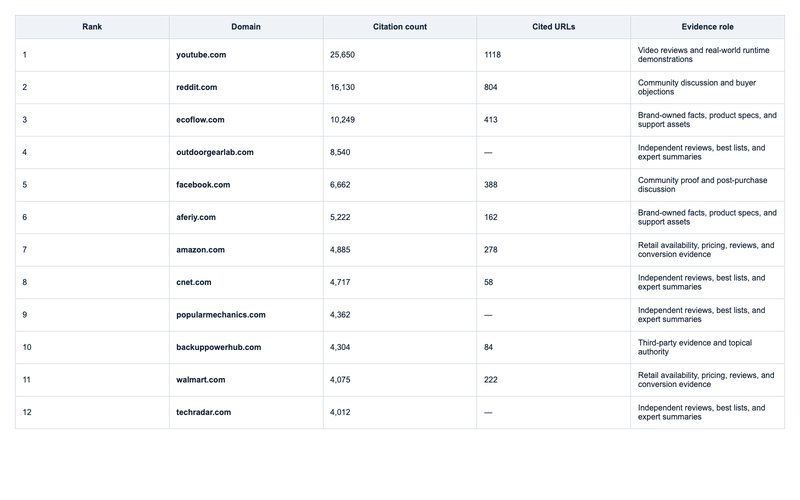Click rank number 11

pyautogui.click(x=27, y=380)
